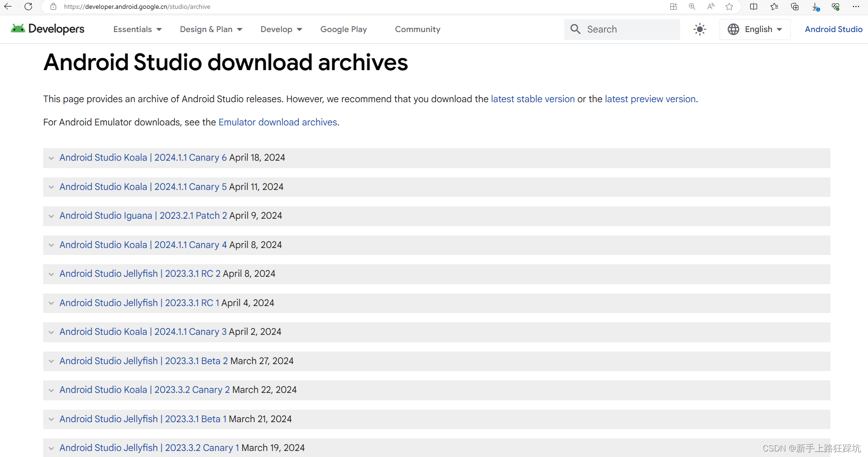This screenshot has height=457, width=868.
Task: Open Android Studio Koala Canary 5 title
Action: coord(143,187)
